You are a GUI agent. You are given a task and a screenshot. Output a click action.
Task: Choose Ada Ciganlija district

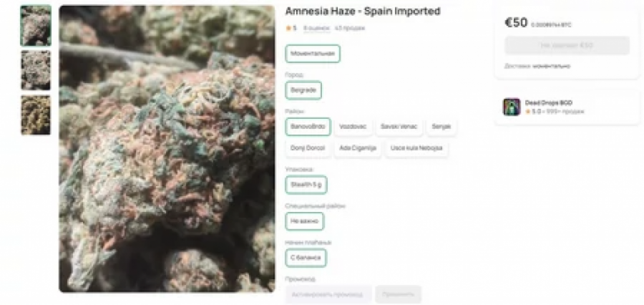(x=358, y=148)
